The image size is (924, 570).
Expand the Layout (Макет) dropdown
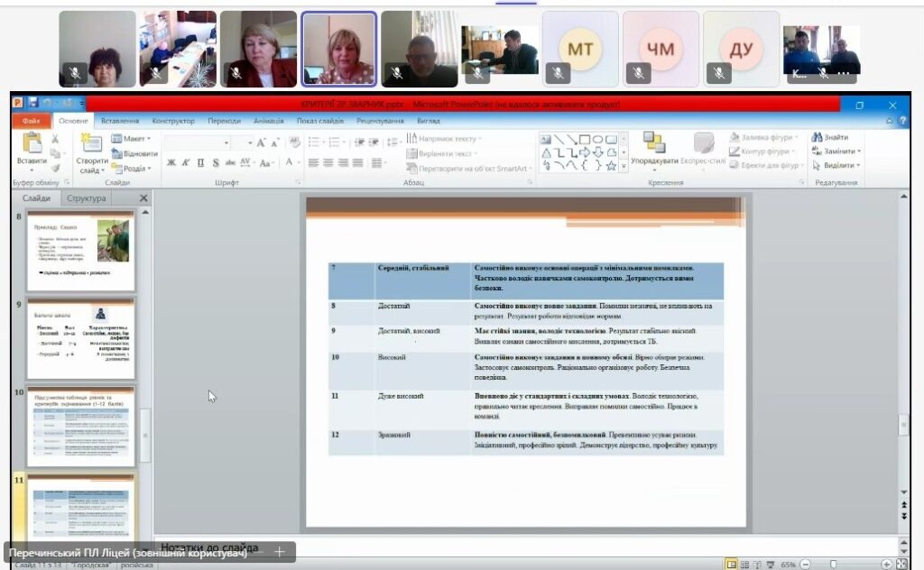point(133,139)
